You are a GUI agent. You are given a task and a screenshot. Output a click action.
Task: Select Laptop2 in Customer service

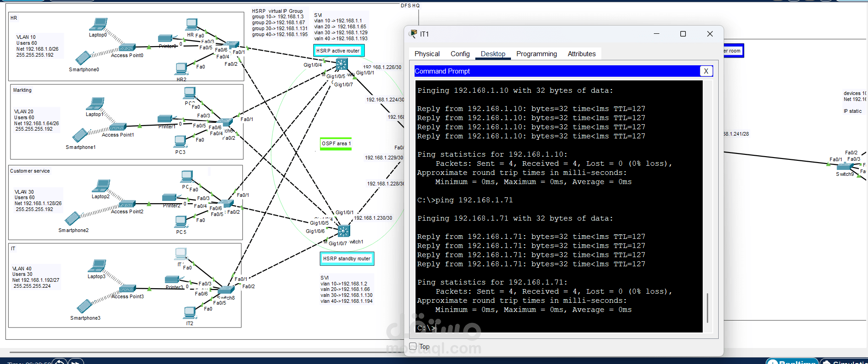(x=101, y=186)
